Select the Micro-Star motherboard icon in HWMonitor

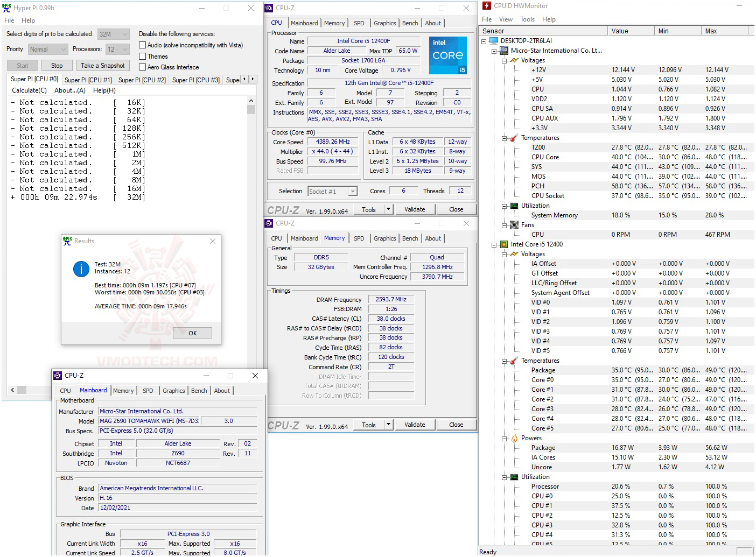coord(504,51)
